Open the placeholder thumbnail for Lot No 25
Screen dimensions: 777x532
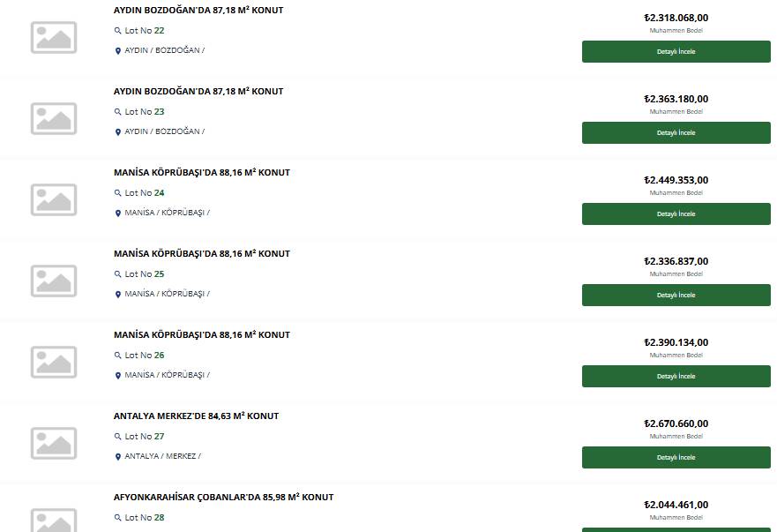54,281
